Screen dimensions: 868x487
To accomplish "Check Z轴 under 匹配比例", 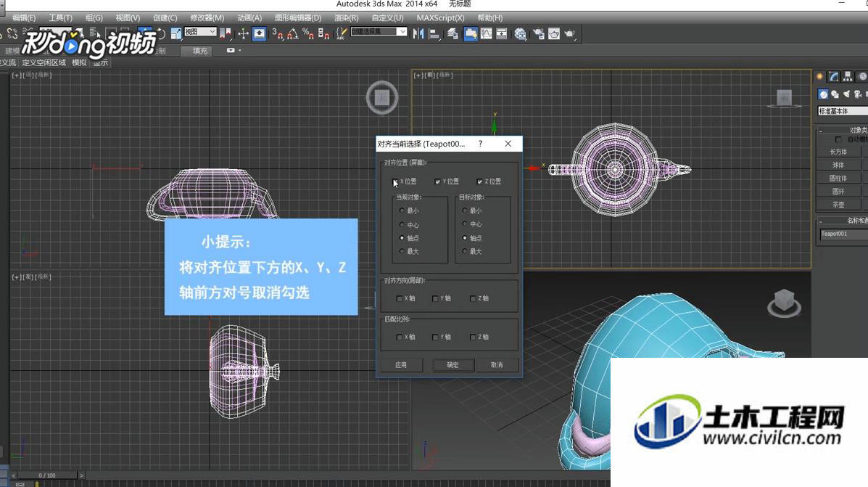I will (473, 337).
